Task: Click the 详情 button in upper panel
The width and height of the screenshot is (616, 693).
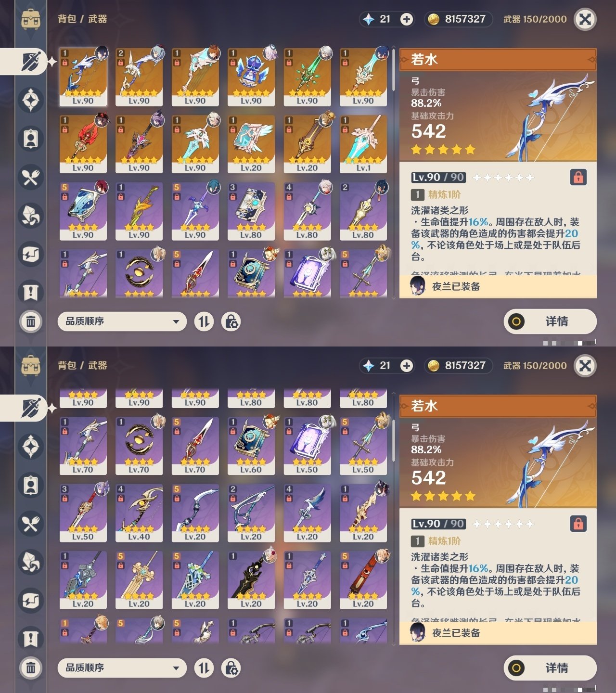Action: pyautogui.click(x=550, y=321)
